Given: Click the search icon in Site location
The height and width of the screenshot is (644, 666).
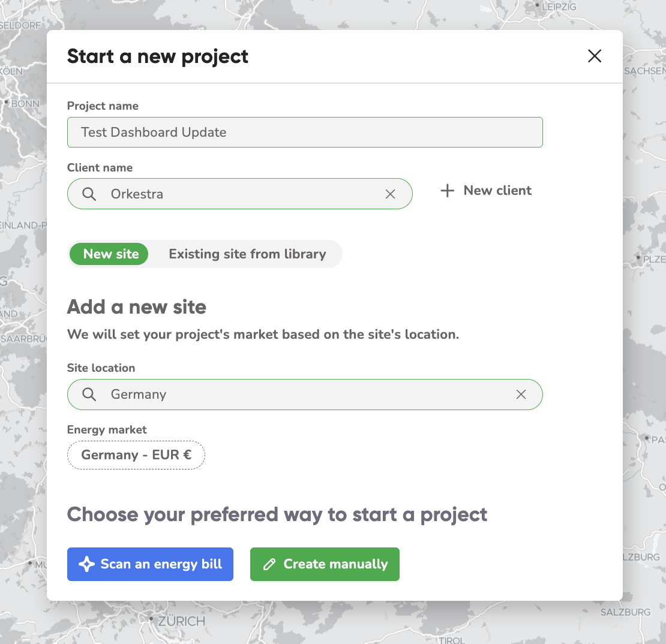Looking at the screenshot, I should coord(89,395).
